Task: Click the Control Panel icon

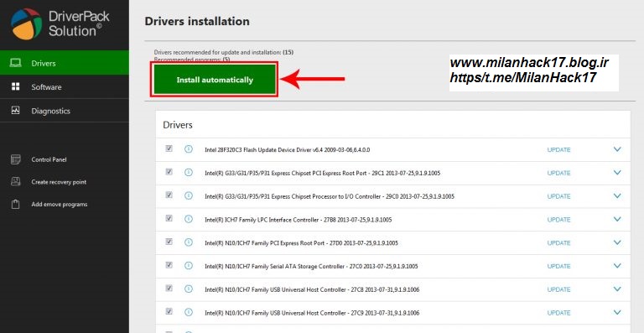Action: [16, 159]
